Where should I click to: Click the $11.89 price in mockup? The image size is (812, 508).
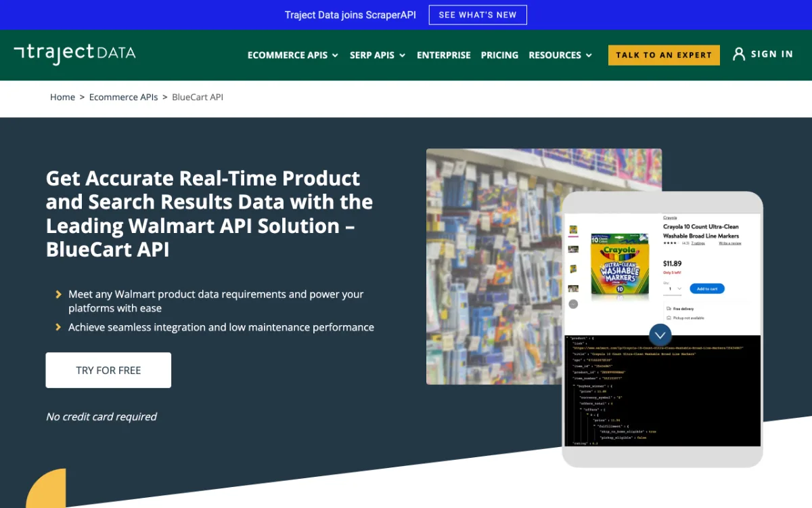(673, 263)
